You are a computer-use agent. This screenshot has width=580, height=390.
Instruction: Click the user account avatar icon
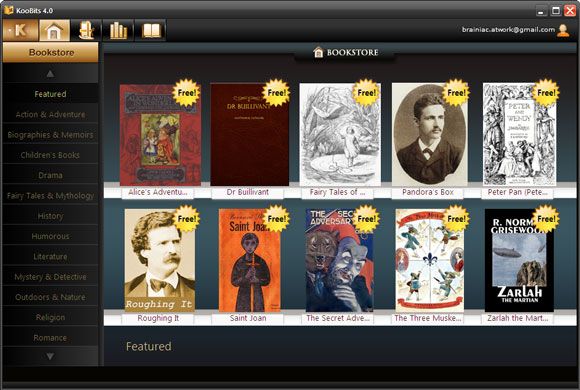563,30
